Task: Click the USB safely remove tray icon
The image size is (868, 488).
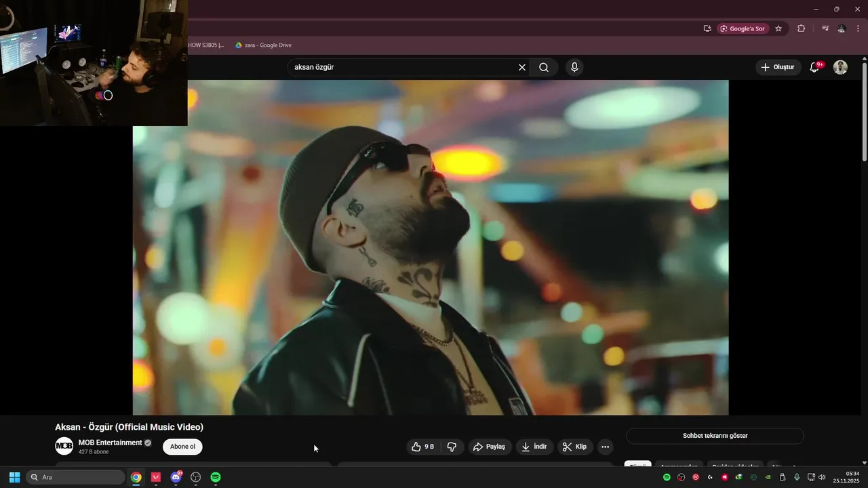Action: click(x=782, y=477)
